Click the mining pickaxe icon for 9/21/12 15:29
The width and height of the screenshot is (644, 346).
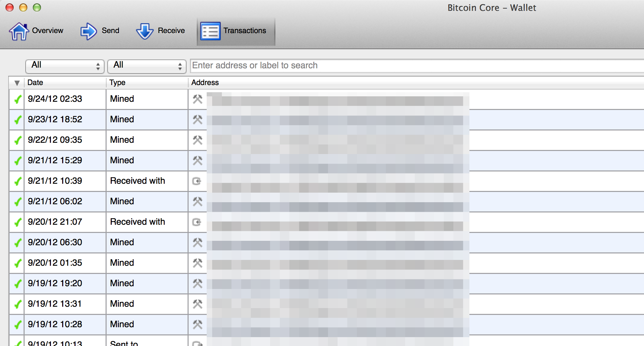197,161
